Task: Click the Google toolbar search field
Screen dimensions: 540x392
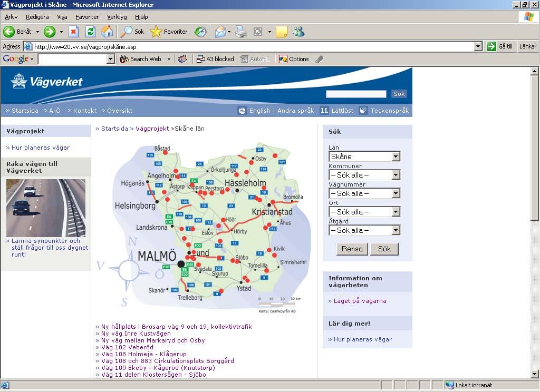Action: pos(73,59)
